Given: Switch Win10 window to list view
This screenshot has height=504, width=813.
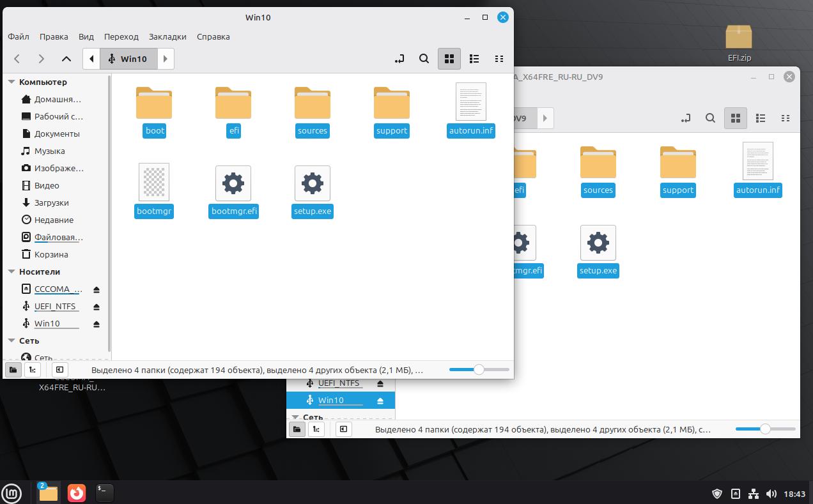Looking at the screenshot, I should 474,59.
